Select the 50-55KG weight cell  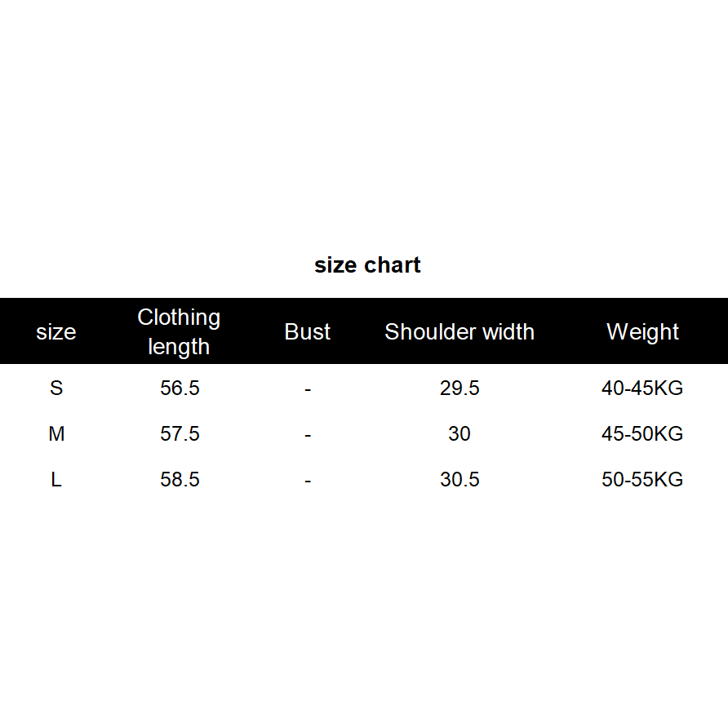click(642, 480)
